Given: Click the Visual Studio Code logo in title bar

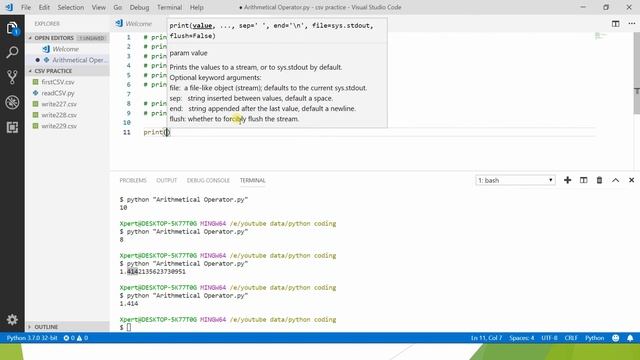Looking at the screenshot, I should (x=9, y=7).
